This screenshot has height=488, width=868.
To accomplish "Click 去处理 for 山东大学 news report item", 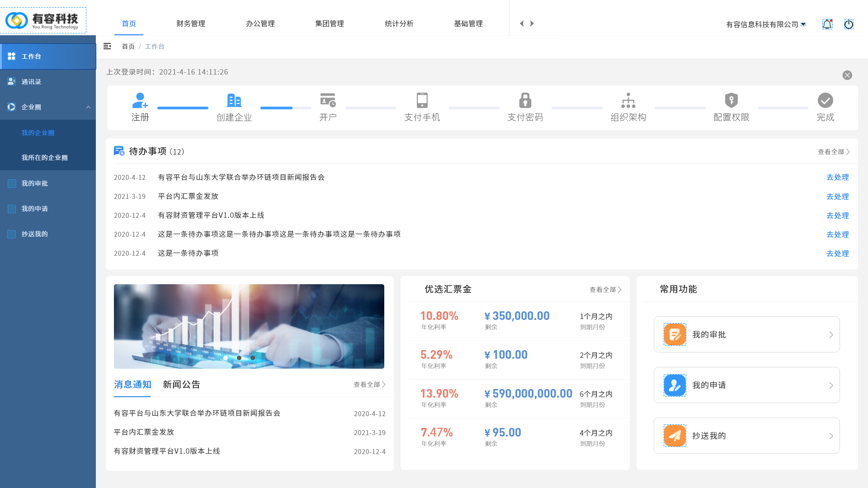I will pyautogui.click(x=838, y=177).
